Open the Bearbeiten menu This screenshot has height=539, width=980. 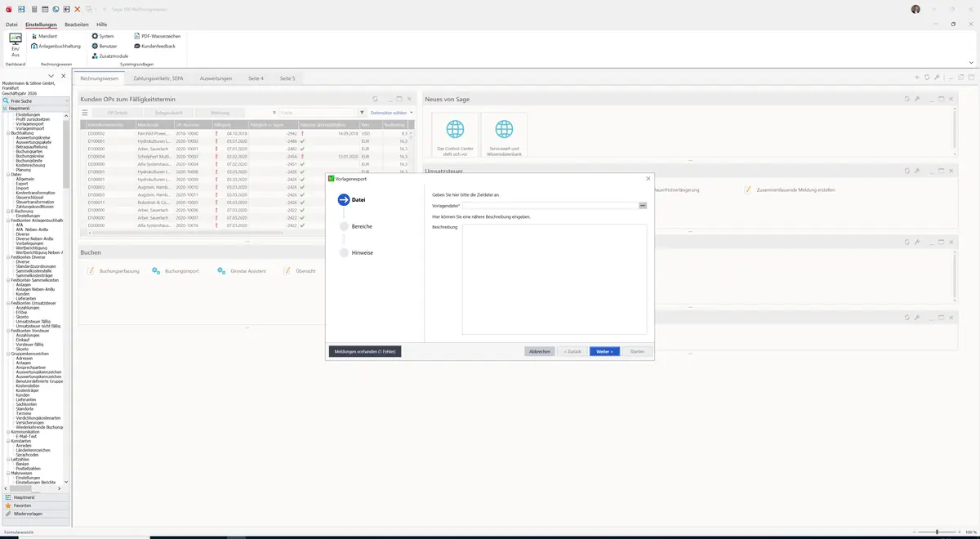(77, 24)
